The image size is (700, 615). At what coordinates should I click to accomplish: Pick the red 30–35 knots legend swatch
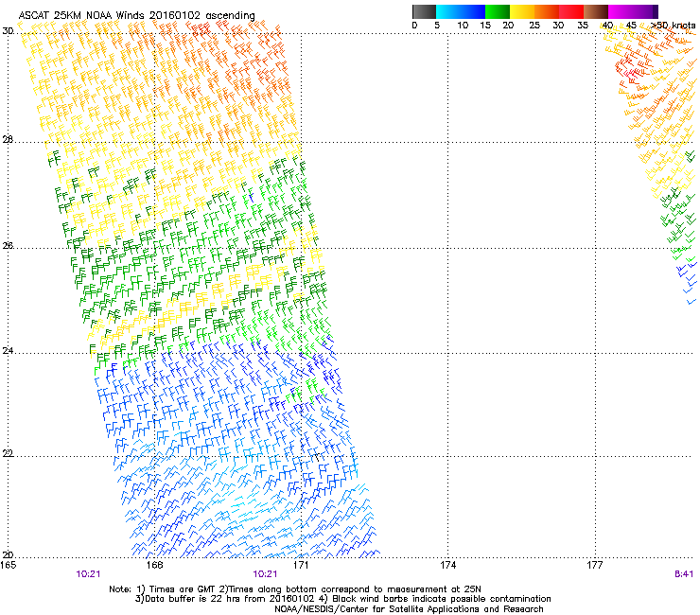[571, 11]
